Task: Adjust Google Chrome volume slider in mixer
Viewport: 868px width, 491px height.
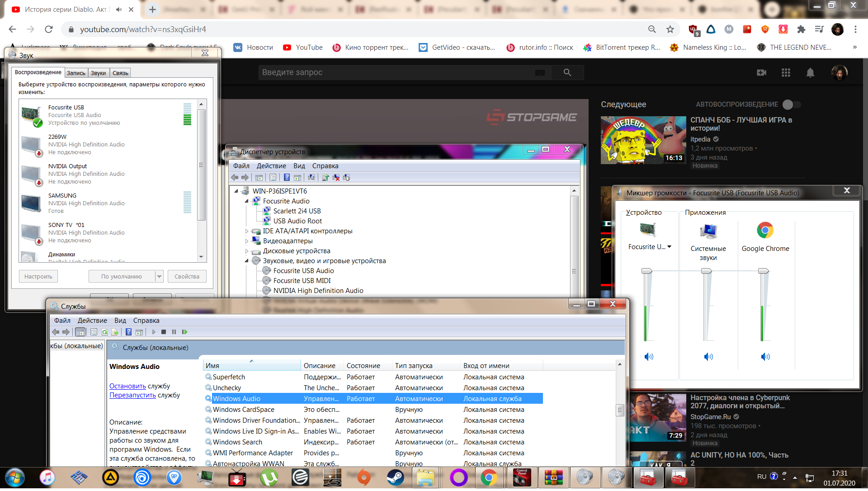Action: pyautogui.click(x=764, y=271)
